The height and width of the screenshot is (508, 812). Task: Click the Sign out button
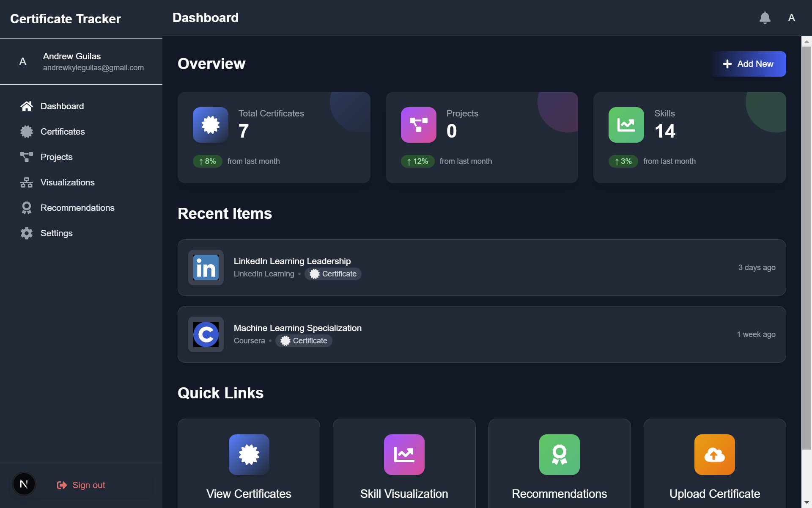click(81, 485)
